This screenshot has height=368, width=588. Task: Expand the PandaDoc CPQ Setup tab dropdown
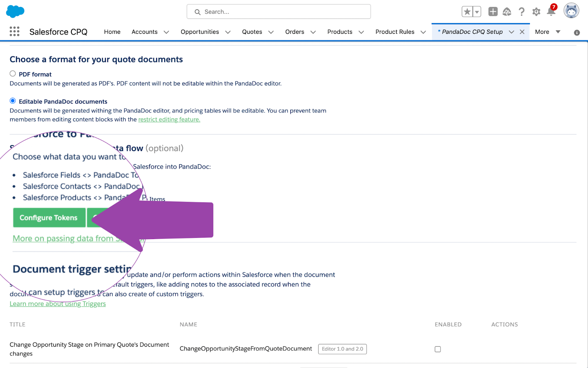[511, 32]
